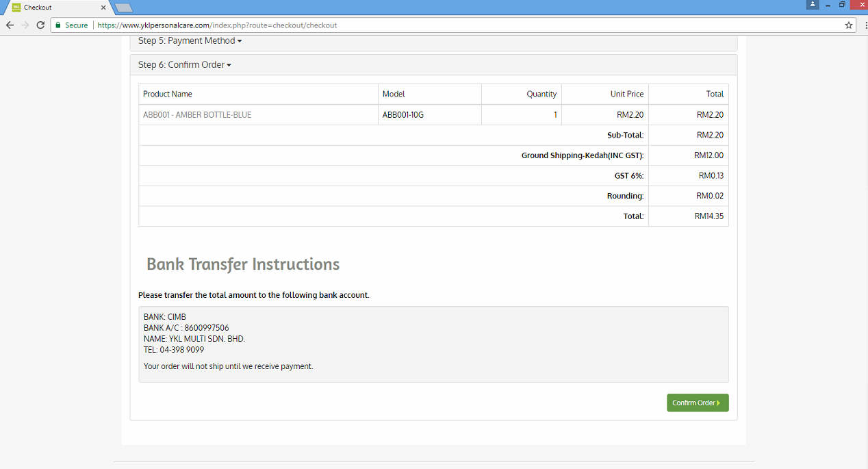868x469 pixels.
Task: Minimize the browser window
Action: point(828,5)
